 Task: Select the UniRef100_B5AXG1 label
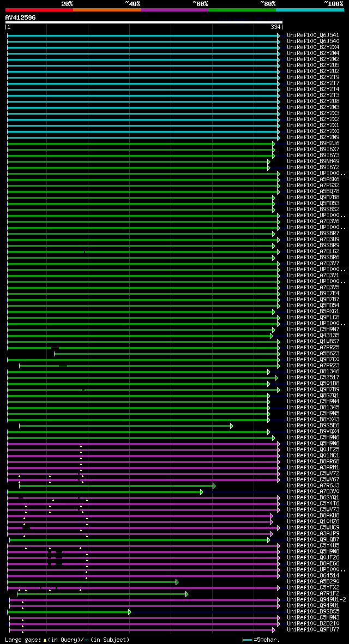pyautogui.click(x=313, y=311)
